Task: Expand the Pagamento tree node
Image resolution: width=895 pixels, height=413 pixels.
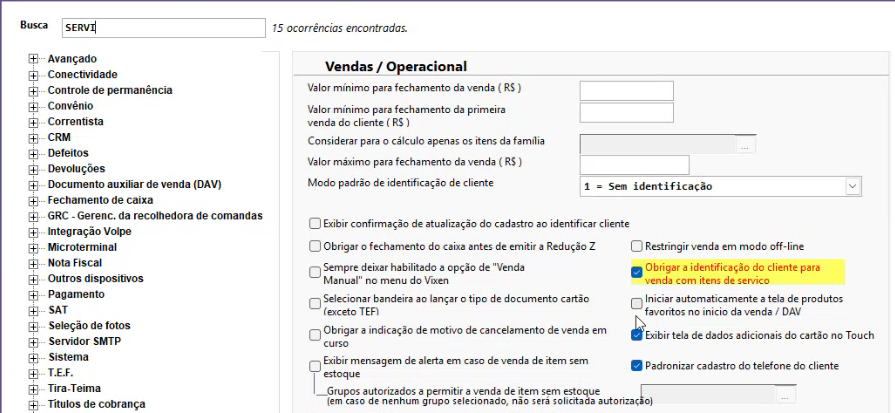Action: (33, 294)
